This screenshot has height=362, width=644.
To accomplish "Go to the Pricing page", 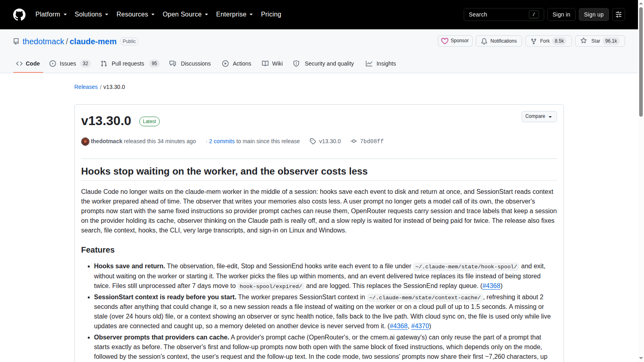I will [x=271, y=14].
